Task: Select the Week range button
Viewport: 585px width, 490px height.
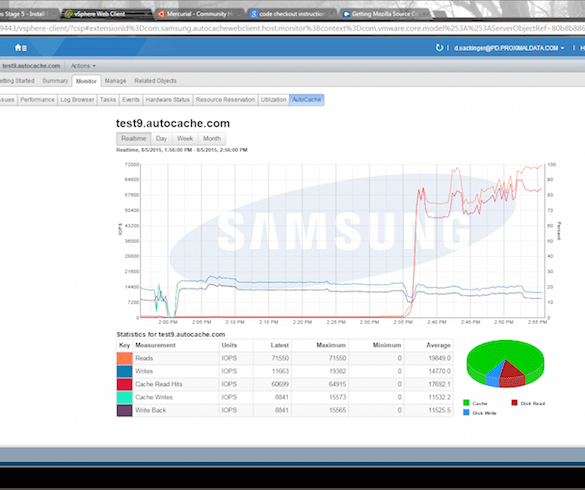Action: pyautogui.click(x=185, y=138)
